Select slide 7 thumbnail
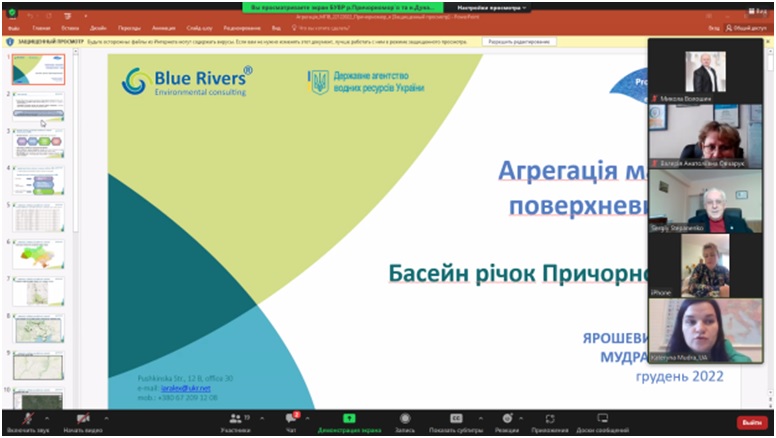Image resolution: width=776 pixels, height=438 pixels. pyautogui.click(x=39, y=292)
